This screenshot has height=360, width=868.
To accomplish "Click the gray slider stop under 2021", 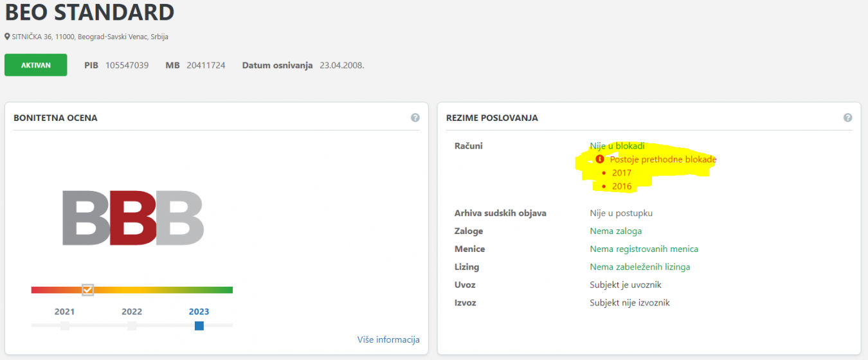I will [65, 326].
